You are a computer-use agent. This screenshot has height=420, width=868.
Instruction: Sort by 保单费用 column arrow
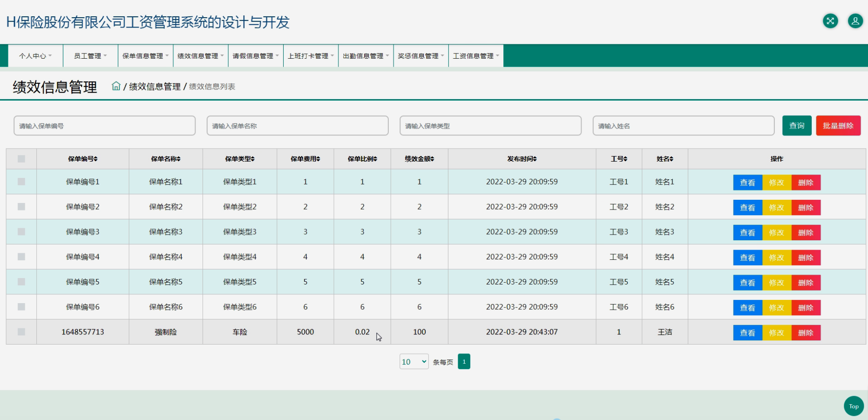pos(319,159)
